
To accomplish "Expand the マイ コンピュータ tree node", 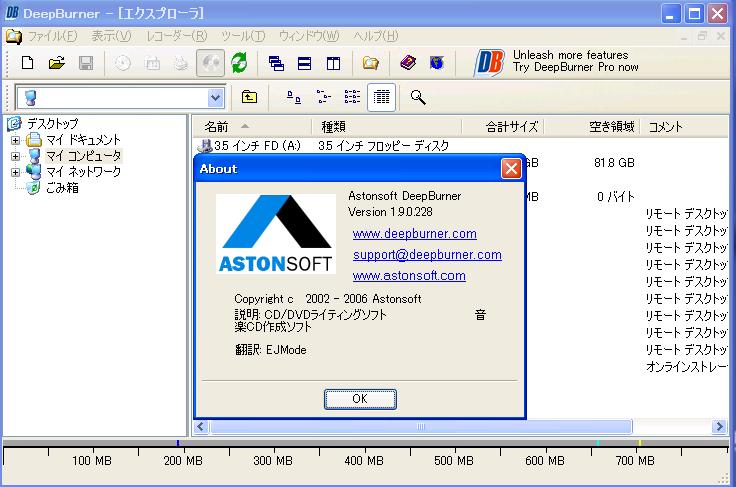I will coord(15,156).
